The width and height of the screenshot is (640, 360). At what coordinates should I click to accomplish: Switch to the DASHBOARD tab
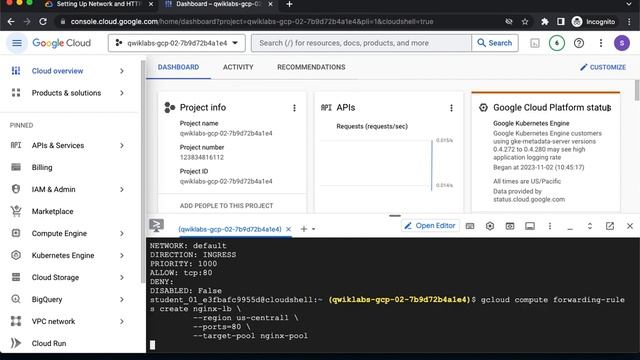pyautogui.click(x=178, y=67)
